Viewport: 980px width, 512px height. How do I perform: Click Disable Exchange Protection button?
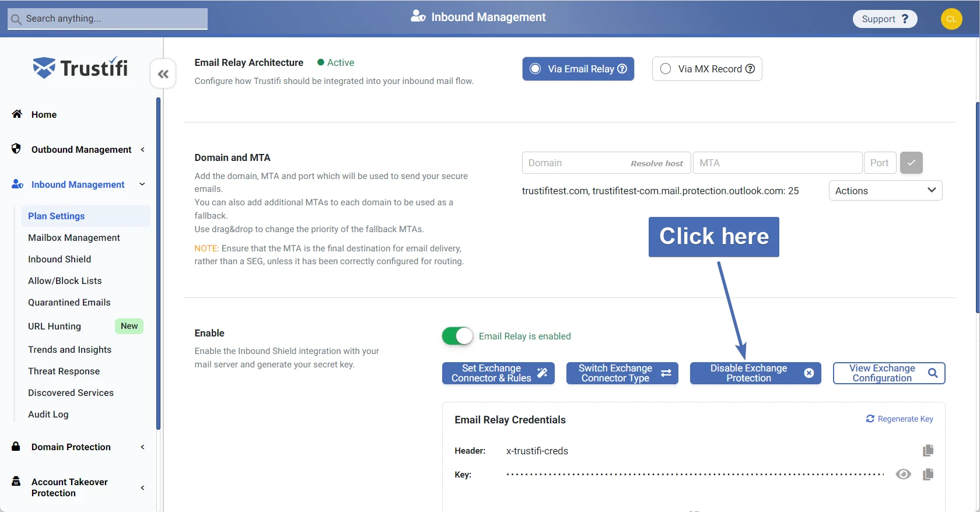coord(755,373)
